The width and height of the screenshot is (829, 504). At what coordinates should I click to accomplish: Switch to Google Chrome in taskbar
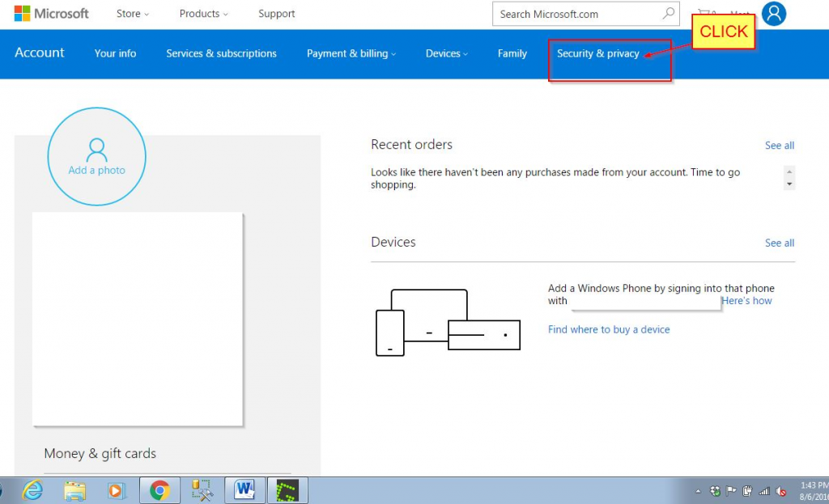[159, 491]
